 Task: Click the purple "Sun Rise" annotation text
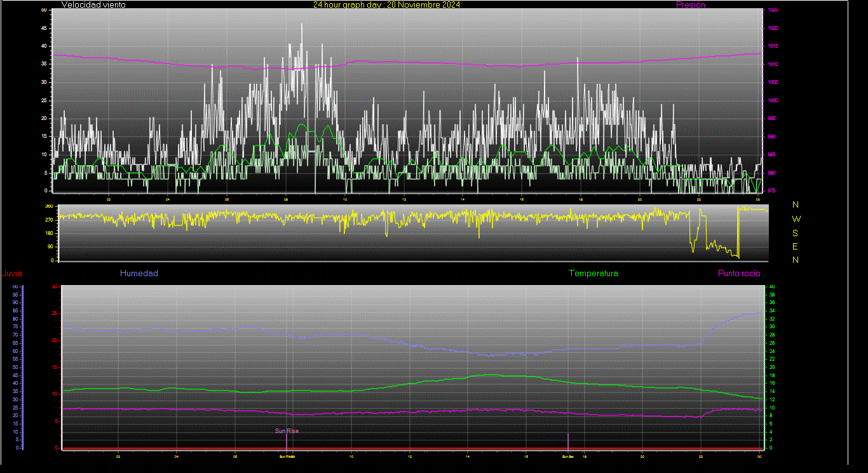(x=287, y=430)
